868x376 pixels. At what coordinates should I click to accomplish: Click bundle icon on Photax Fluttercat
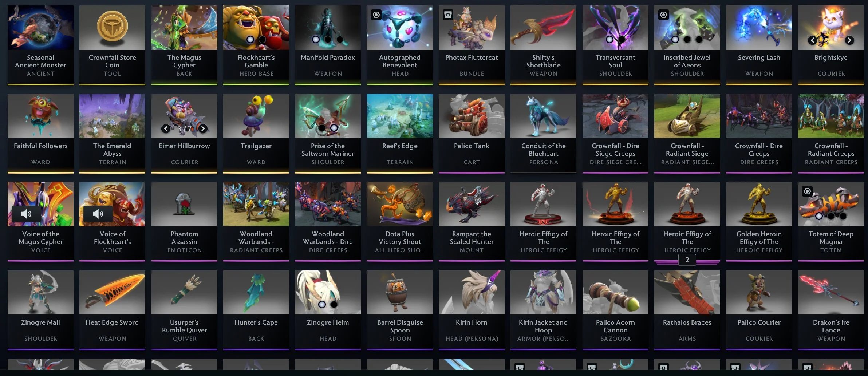448,15
